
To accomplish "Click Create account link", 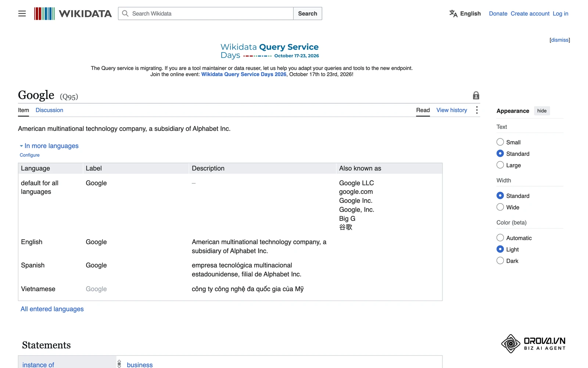I will pos(530,14).
